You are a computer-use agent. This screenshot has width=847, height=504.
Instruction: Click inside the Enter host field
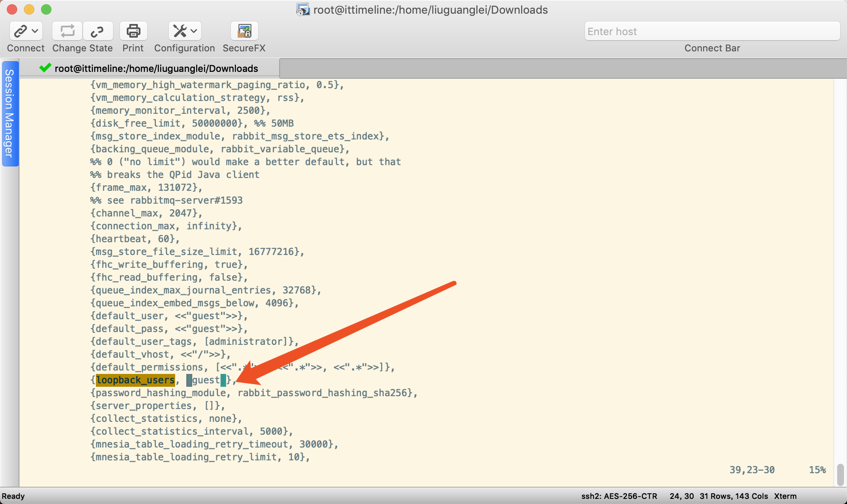click(712, 31)
